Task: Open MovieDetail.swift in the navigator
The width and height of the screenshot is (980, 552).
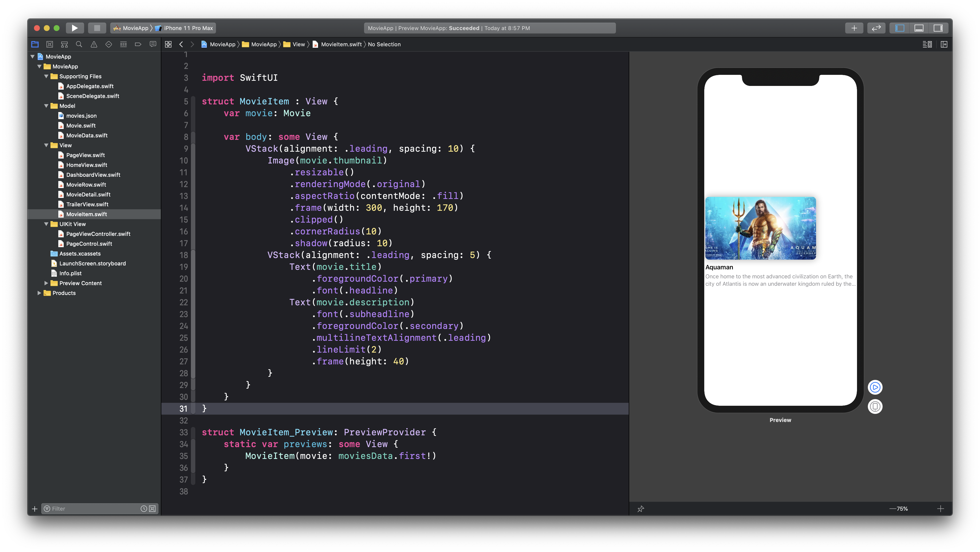Action: (x=88, y=194)
